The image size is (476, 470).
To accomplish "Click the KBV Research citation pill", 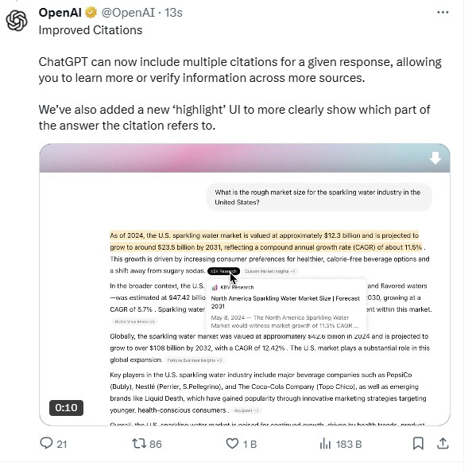I will 223,271.
